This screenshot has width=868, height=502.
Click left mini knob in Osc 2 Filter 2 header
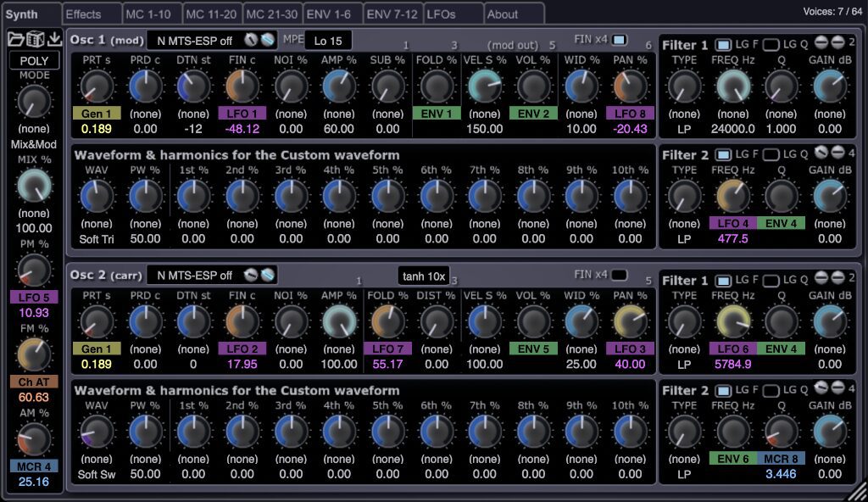click(821, 388)
